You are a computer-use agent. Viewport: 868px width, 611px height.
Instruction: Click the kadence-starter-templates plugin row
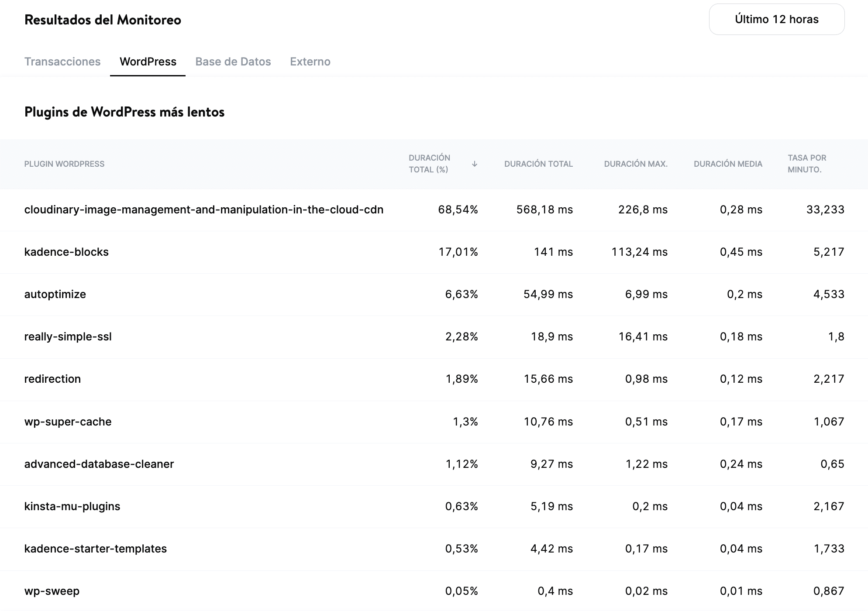pos(96,549)
